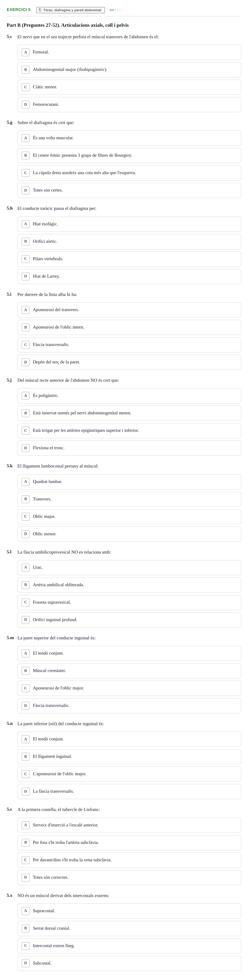The image size is (248, 980).
Task: Click letter D badge next to Hiat de Larrey
Action: pyautogui.click(x=25, y=276)
